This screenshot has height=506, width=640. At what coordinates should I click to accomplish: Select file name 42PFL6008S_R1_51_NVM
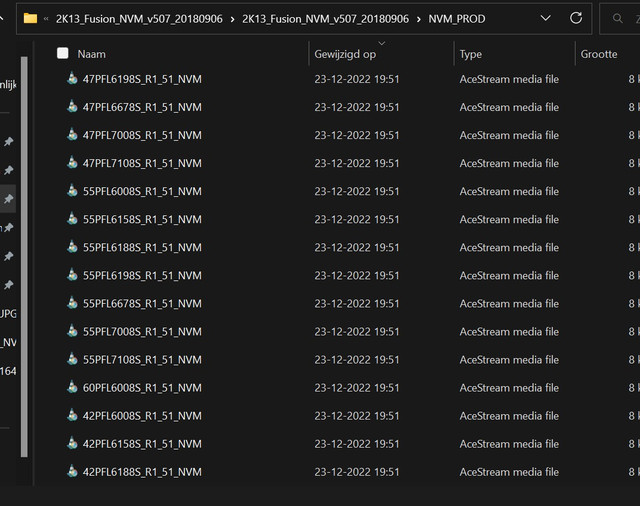[x=142, y=416]
